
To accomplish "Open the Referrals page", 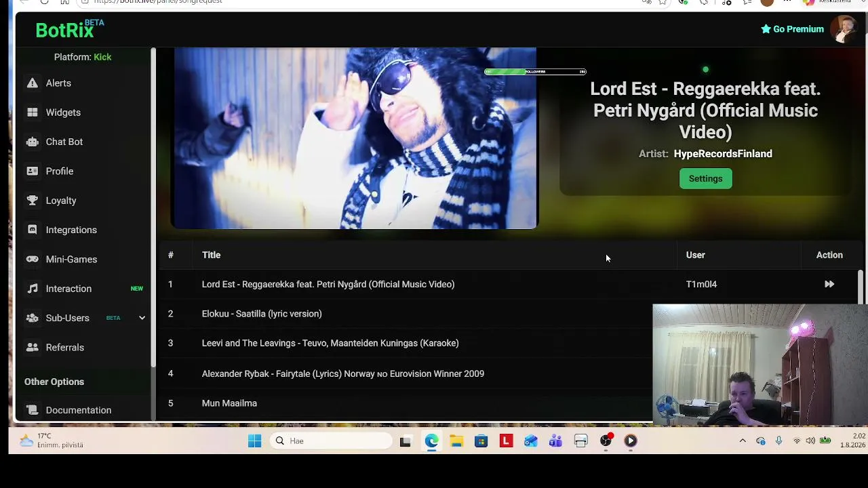I will [x=65, y=347].
